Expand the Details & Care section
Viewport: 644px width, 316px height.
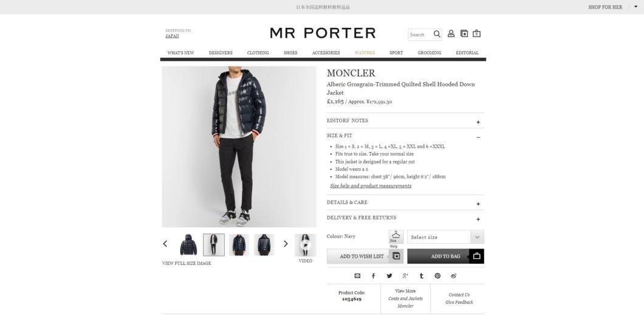405,202
